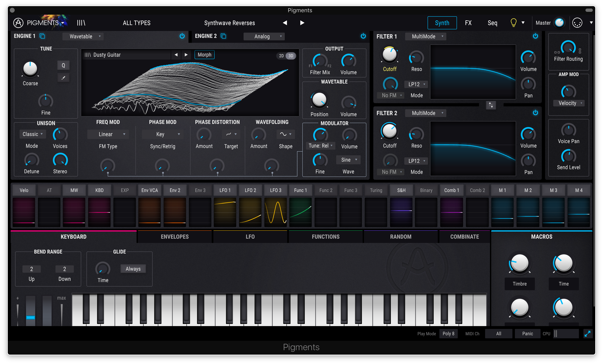
Task: Switch to the Seq tab
Action: click(492, 23)
